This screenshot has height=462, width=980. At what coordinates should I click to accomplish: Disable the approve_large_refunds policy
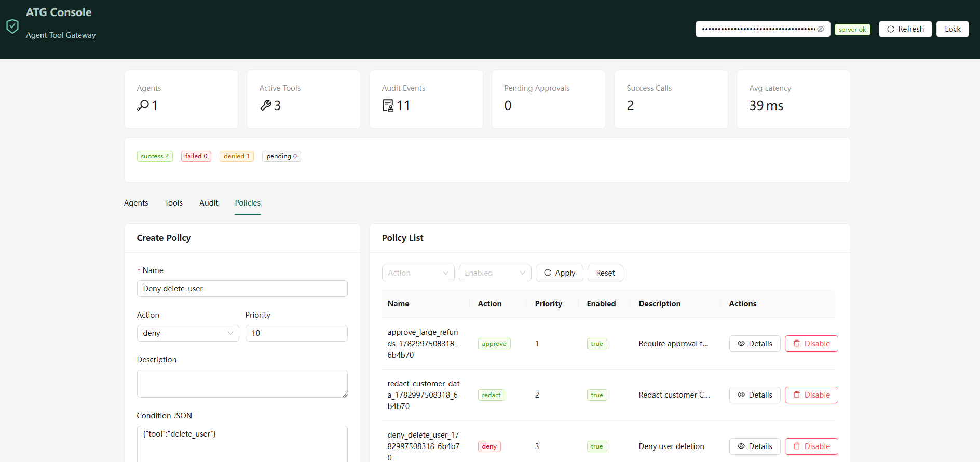coord(811,344)
